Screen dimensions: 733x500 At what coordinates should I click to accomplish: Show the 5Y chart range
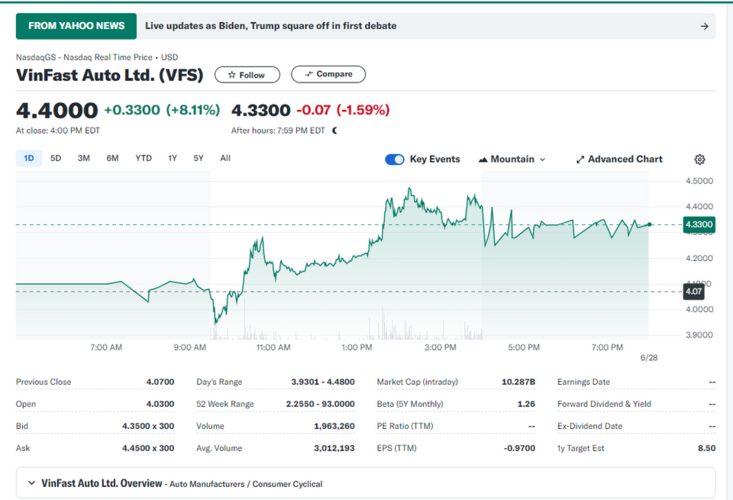198,158
